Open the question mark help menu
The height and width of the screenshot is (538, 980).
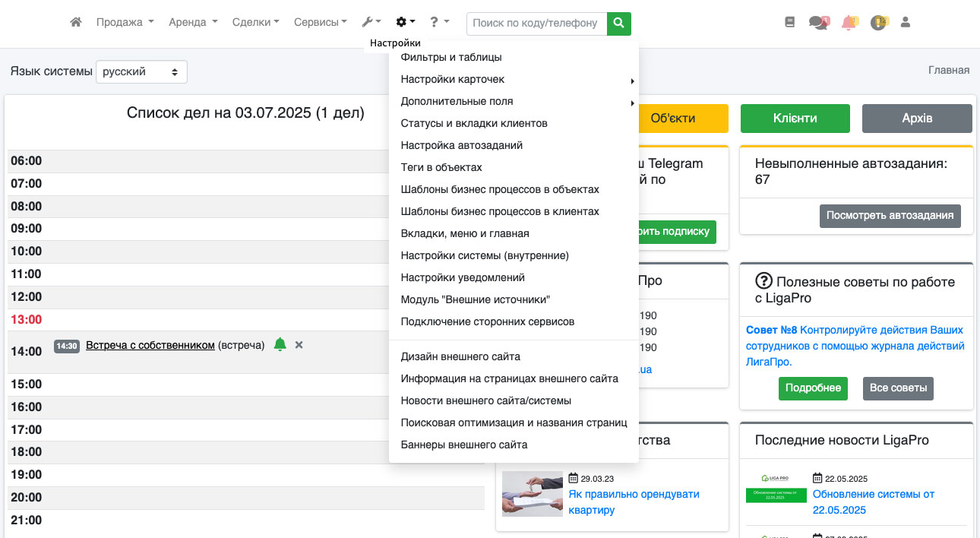tap(439, 23)
